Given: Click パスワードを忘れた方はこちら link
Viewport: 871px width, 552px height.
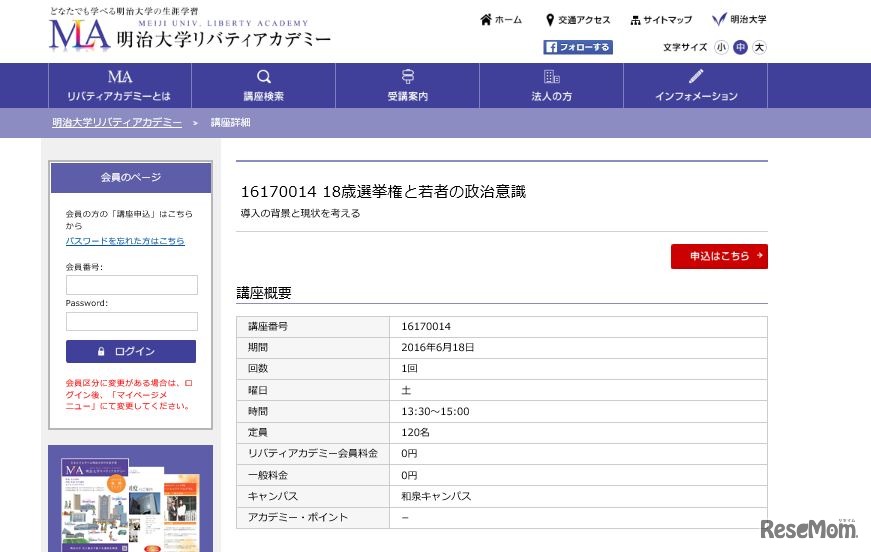Looking at the screenshot, I should click(125, 241).
